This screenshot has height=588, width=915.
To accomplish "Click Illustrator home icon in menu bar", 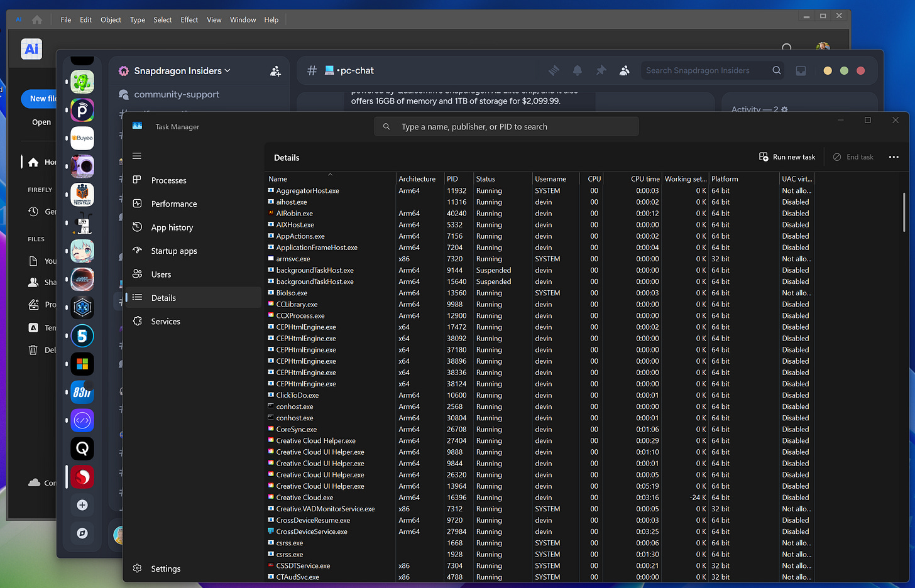I will (x=37, y=20).
